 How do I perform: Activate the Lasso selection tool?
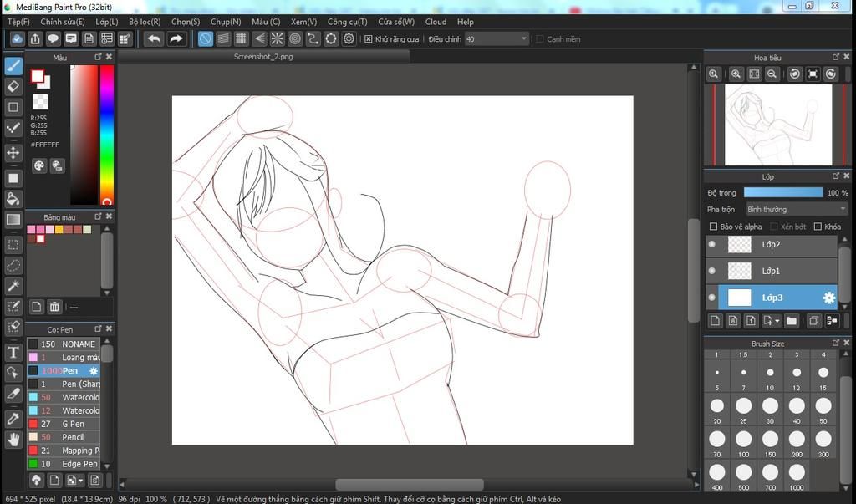point(13,266)
